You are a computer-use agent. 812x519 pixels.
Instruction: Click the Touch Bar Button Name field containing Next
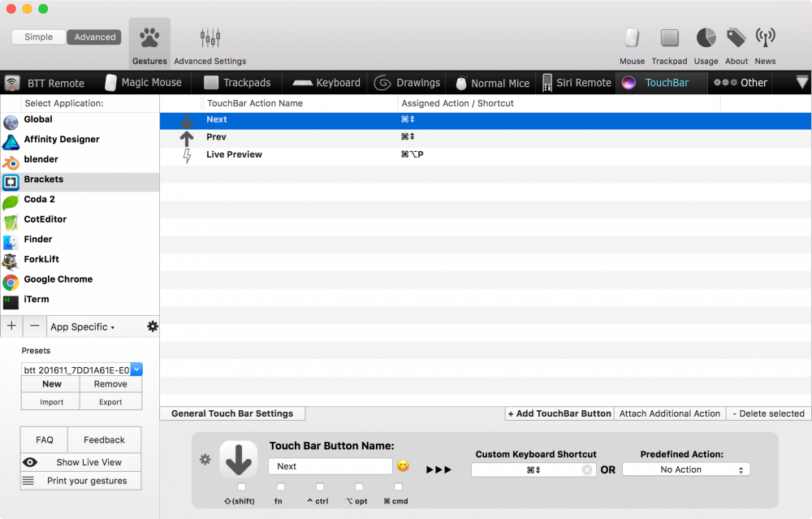click(330, 465)
